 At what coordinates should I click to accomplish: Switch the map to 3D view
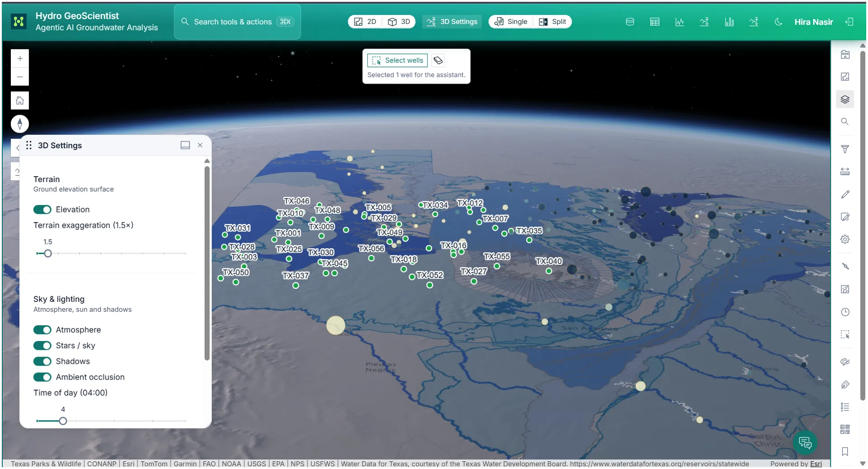[399, 22]
